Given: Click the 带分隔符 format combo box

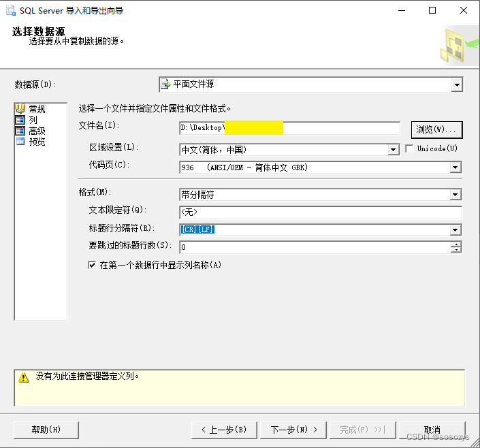Looking at the screenshot, I should click(x=321, y=195).
